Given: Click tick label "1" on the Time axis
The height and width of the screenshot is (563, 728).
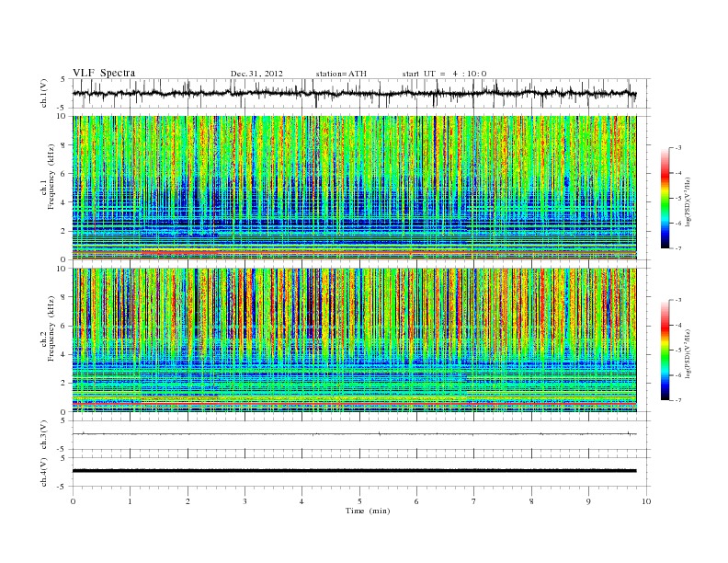Looking at the screenshot, I should point(130,501).
